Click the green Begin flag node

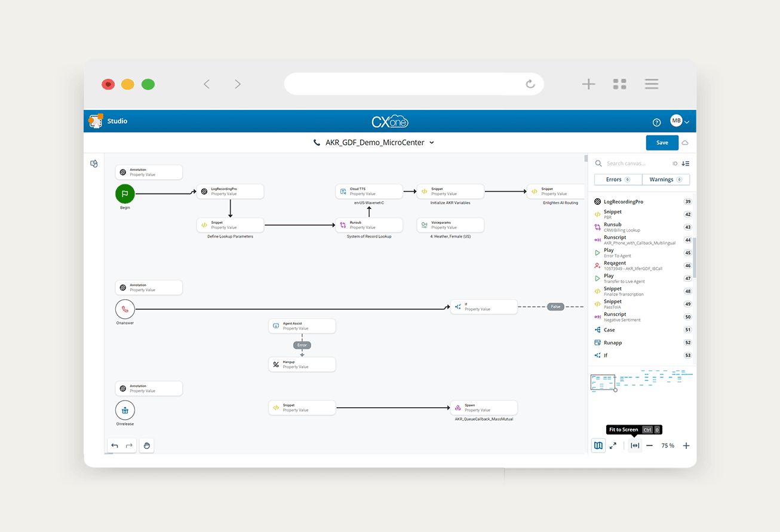click(x=125, y=193)
